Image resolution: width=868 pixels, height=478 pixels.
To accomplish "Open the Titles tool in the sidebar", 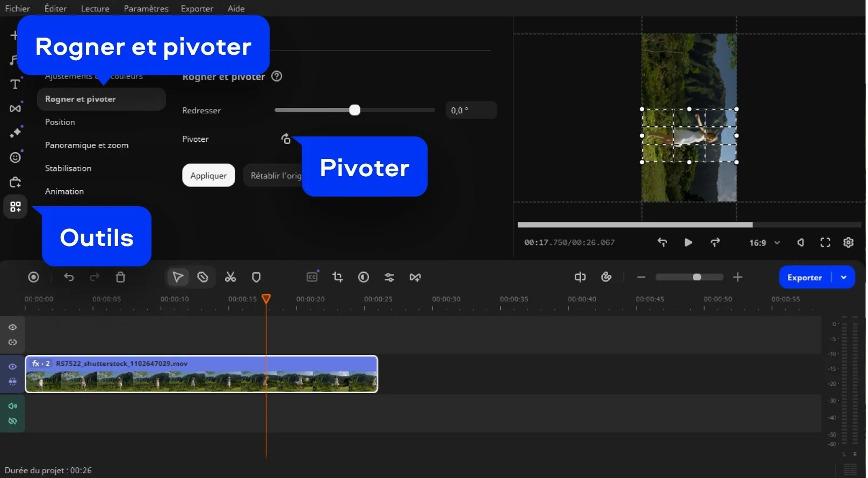I will point(15,84).
